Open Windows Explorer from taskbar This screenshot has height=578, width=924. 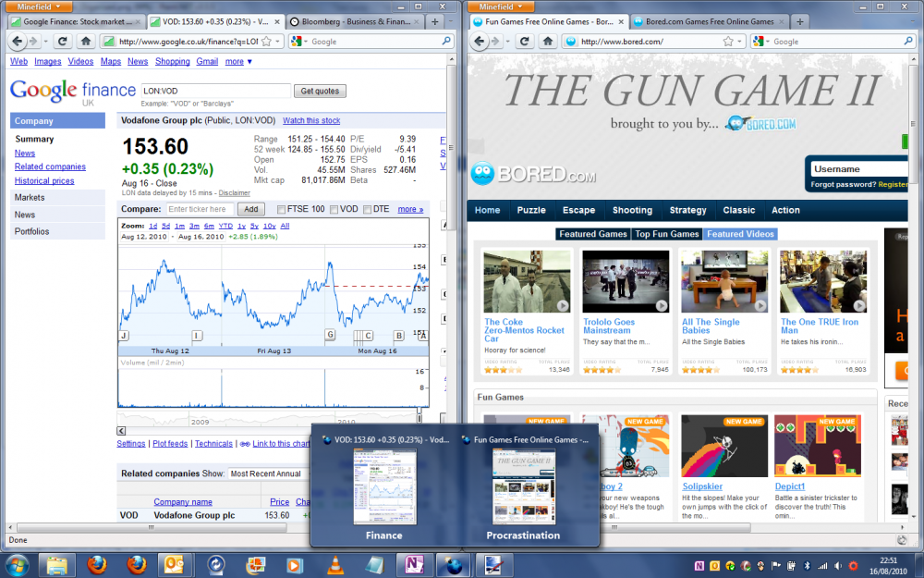point(56,566)
